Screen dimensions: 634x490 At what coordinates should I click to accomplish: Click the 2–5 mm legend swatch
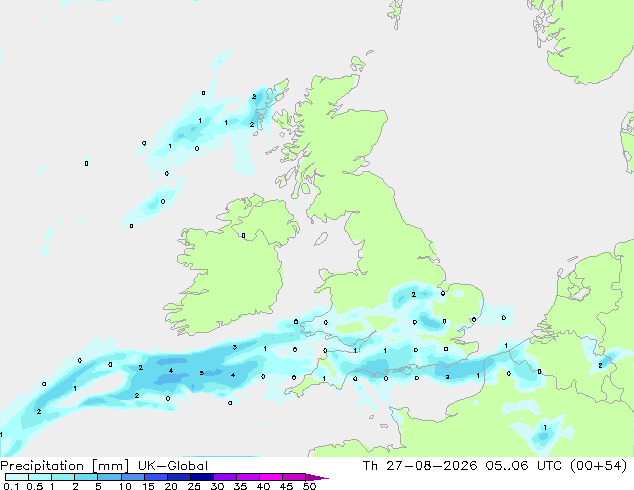86,477
